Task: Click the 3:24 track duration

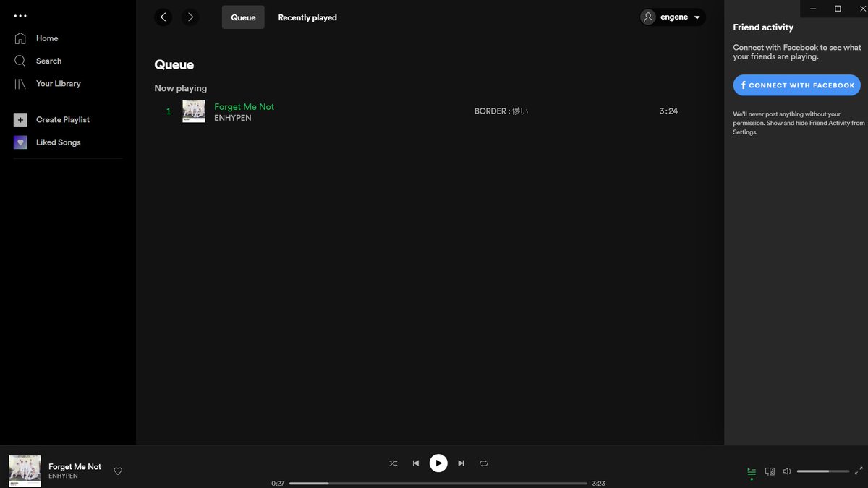Action: click(668, 111)
